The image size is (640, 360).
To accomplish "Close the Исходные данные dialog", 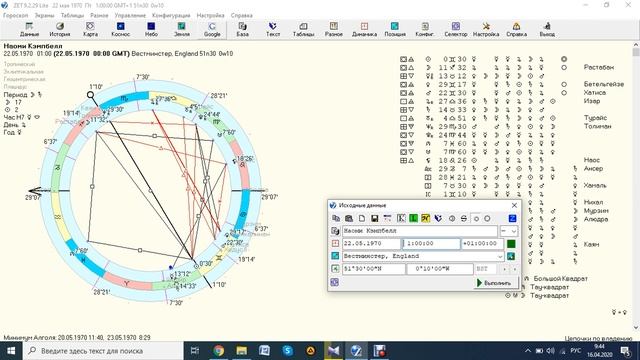I will coord(514,205).
